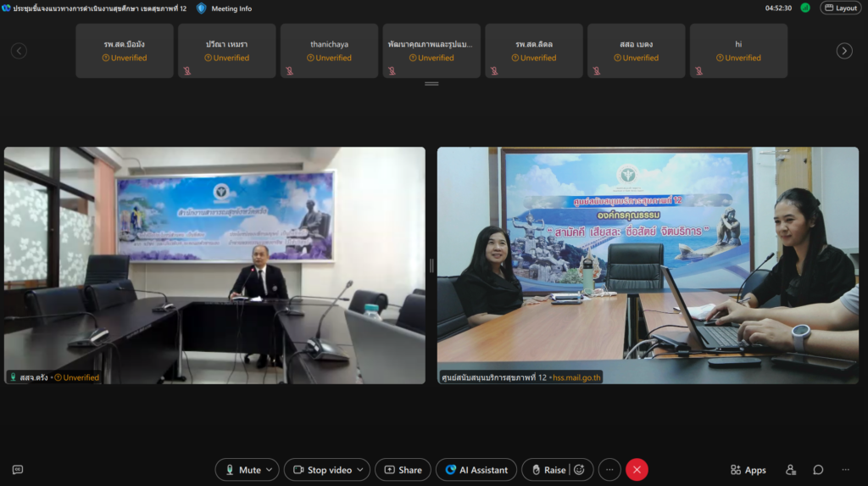The image size is (868, 486).
Task: Click the Share screen button
Action: [403, 470]
